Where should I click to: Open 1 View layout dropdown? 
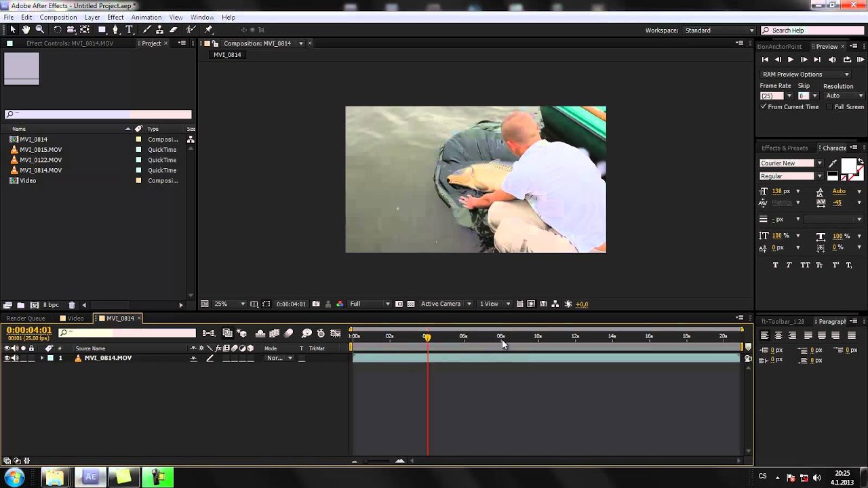coord(495,304)
